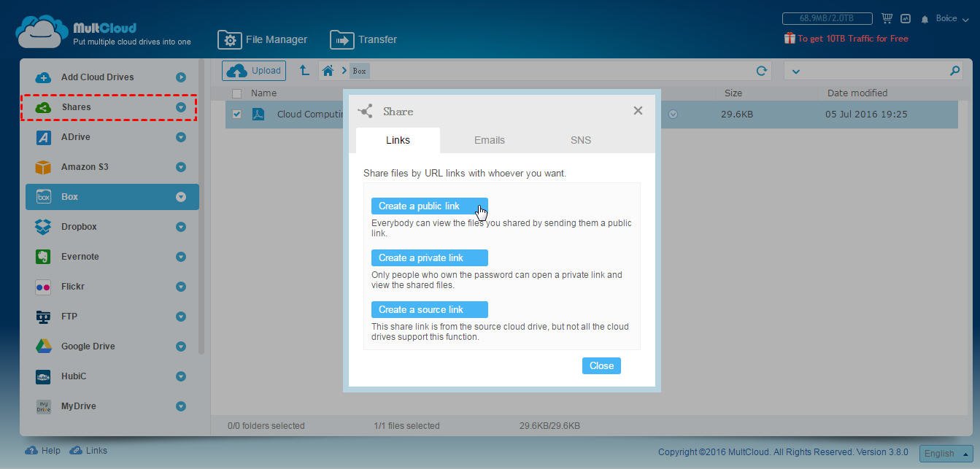Select the Evernote icon
Viewport: 980px width, 469px height.
pyautogui.click(x=43, y=257)
